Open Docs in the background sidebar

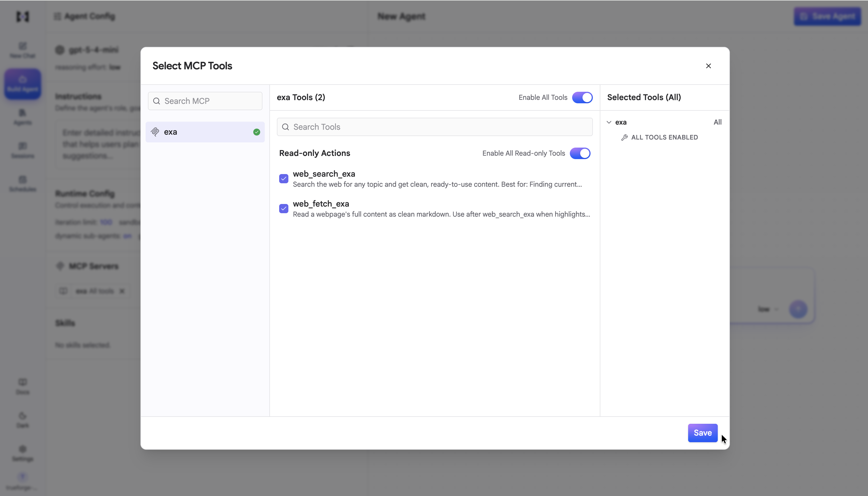pos(22,386)
